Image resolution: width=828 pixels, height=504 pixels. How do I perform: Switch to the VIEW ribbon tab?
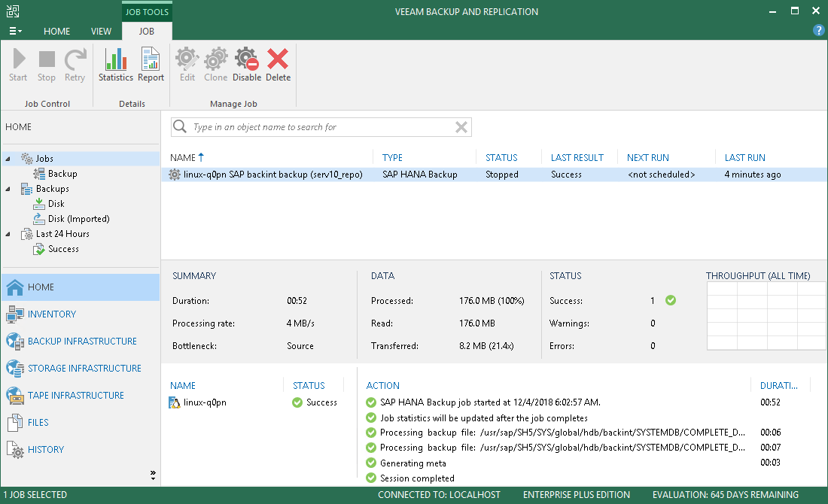point(101,31)
